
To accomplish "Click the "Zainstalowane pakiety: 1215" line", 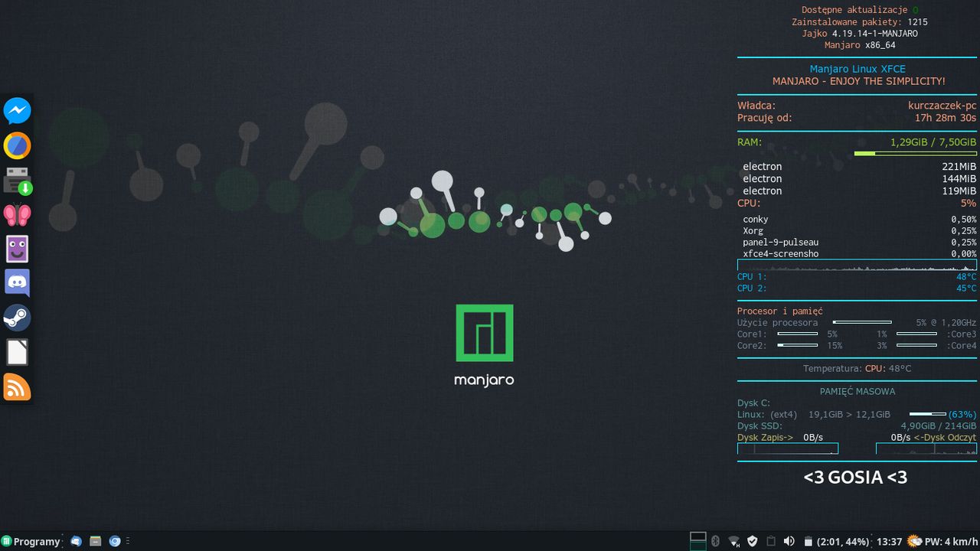I will [x=859, y=22].
